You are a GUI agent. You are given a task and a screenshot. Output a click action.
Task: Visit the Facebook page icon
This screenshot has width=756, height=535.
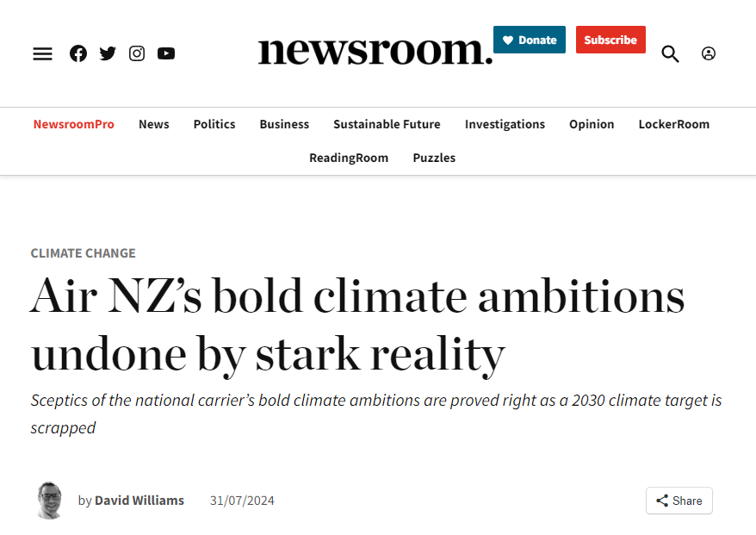point(78,53)
